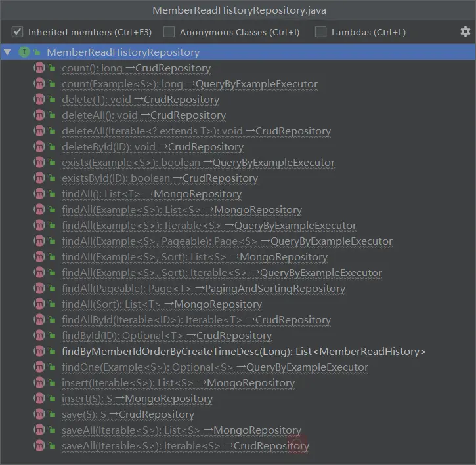Image resolution: width=476 pixels, height=465 pixels.
Task: Click the method icon for deleteById(ID)
Action: point(39,146)
